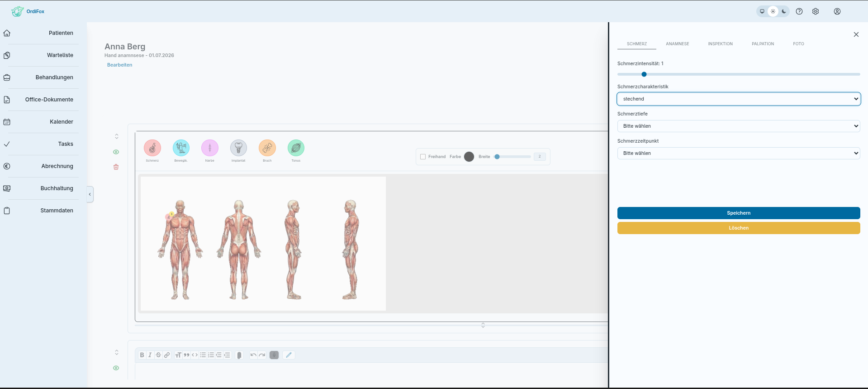The width and height of the screenshot is (868, 389).
Task: Increase indent in the editor
Action: pos(227,355)
